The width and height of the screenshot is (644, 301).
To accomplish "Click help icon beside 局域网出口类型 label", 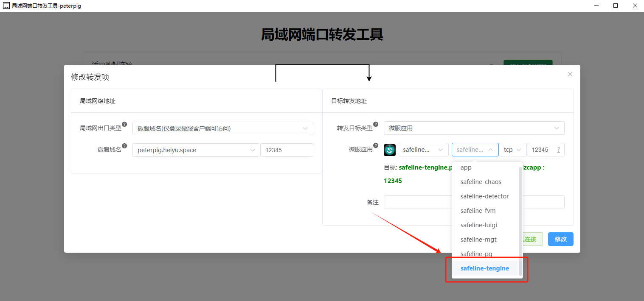I will click(x=124, y=125).
